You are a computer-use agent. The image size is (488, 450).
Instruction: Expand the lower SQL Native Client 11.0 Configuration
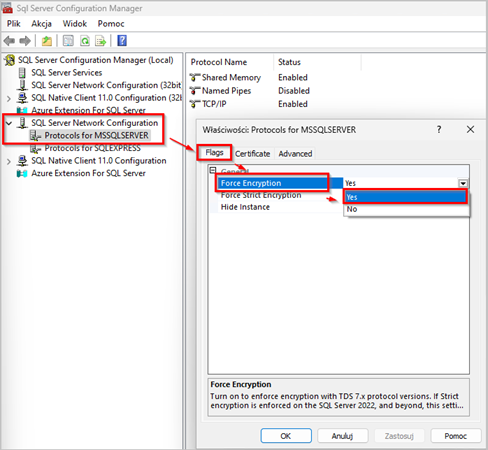9,162
